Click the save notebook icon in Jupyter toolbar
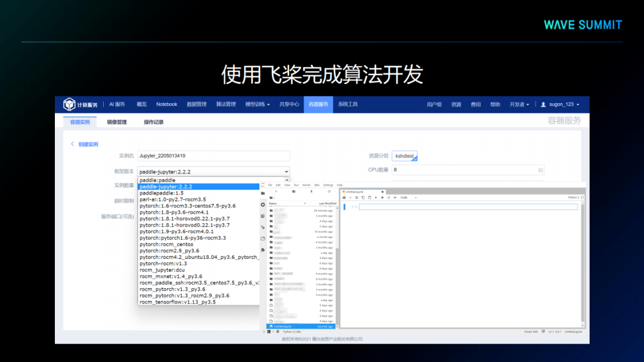 (x=344, y=197)
